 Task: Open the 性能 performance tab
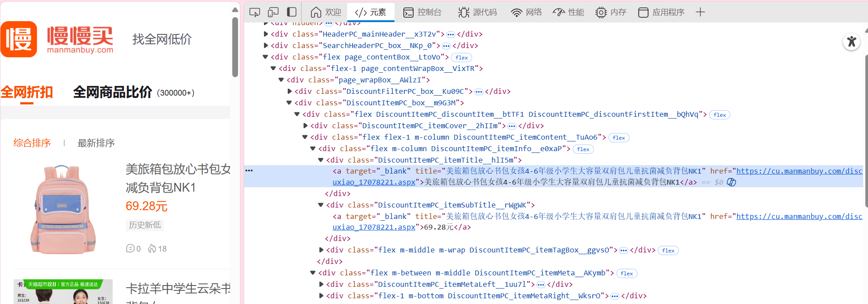[x=568, y=12]
